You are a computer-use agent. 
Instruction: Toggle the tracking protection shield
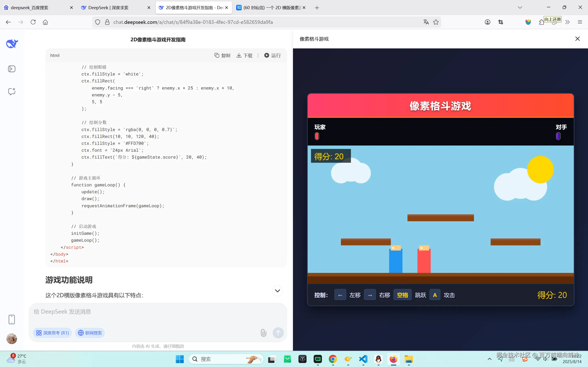pyautogui.click(x=97, y=22)
